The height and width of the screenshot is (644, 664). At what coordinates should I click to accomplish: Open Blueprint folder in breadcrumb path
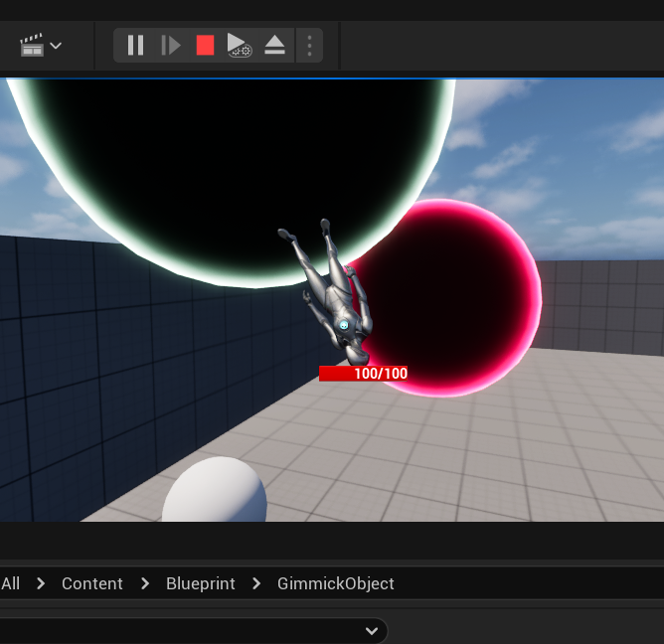pyautogui.click(x=201, y=583)
